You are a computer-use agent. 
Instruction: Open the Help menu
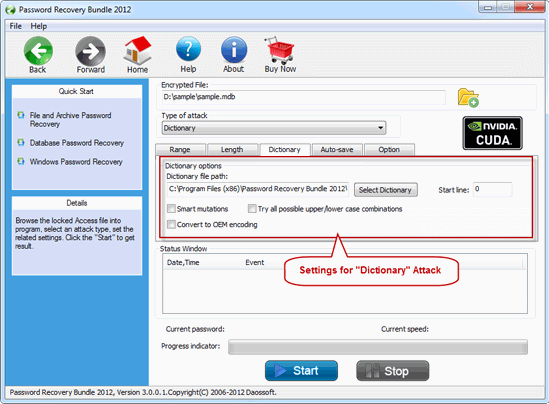(39, 26)
